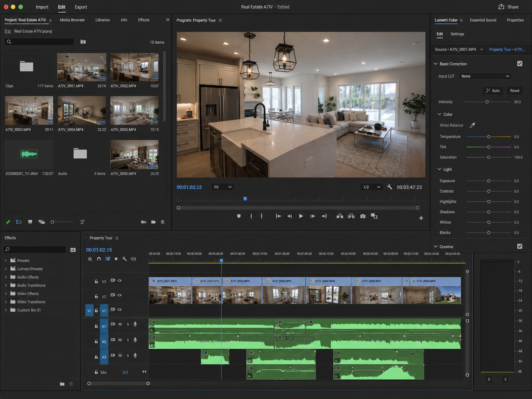
Task: Expand the Lumetri Presets folder
Action: 6,269
